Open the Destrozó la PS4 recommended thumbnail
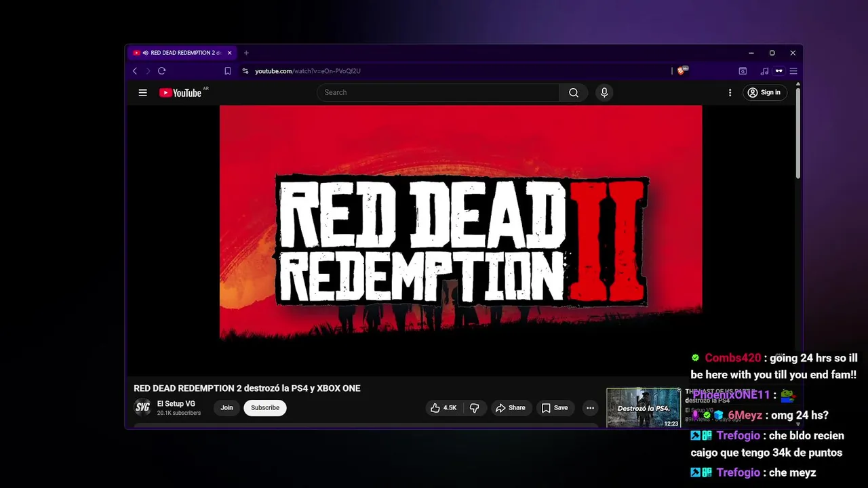 [644, 408]
